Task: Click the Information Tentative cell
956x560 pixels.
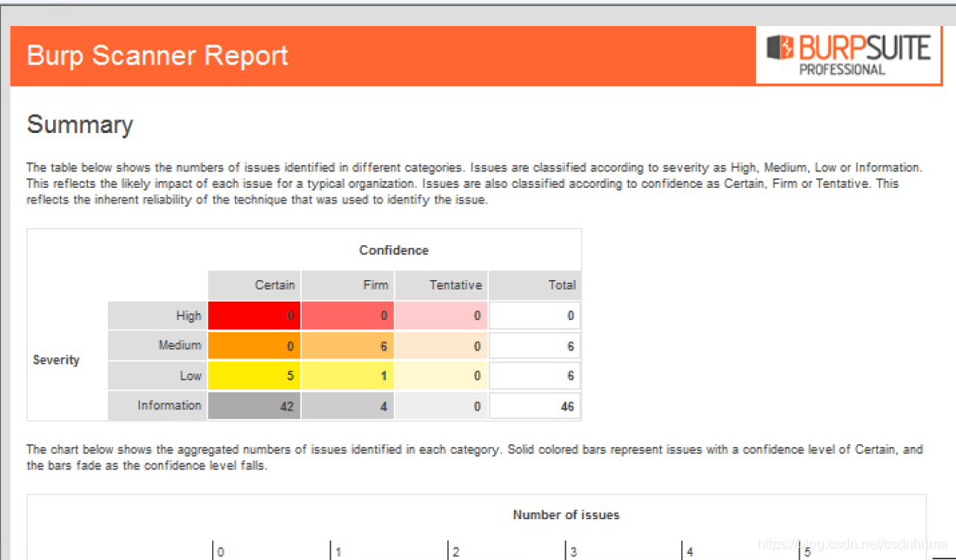Action: coord(441,406)
